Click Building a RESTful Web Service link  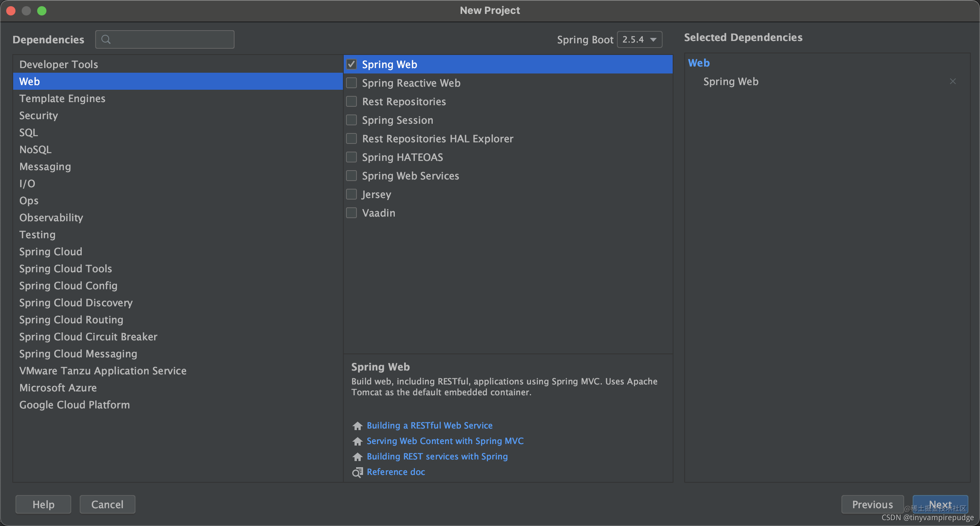click(429, 425)
